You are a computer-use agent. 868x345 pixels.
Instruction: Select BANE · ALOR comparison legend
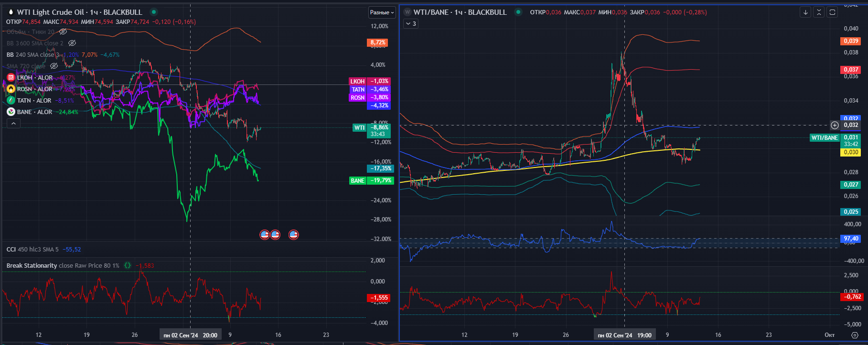(34, 112)
